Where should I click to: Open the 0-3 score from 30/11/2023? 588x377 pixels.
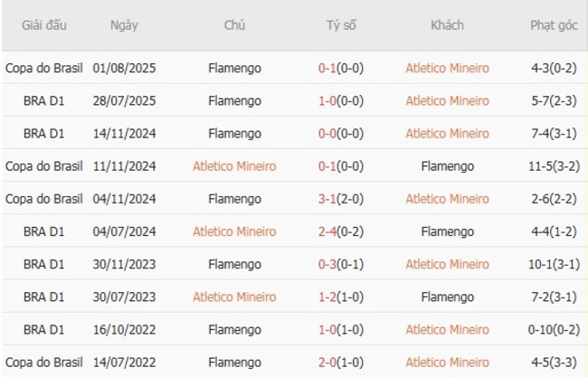(329, 264)
